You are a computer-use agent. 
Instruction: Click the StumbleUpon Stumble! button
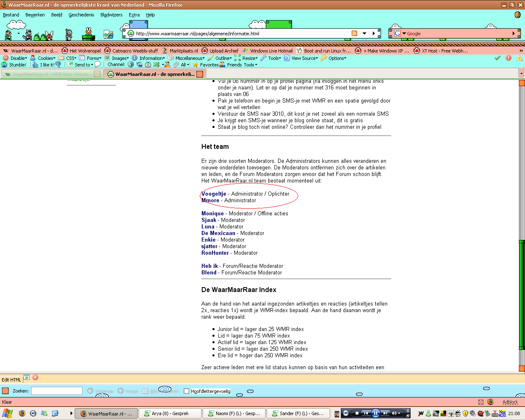(x=14, y=65)
